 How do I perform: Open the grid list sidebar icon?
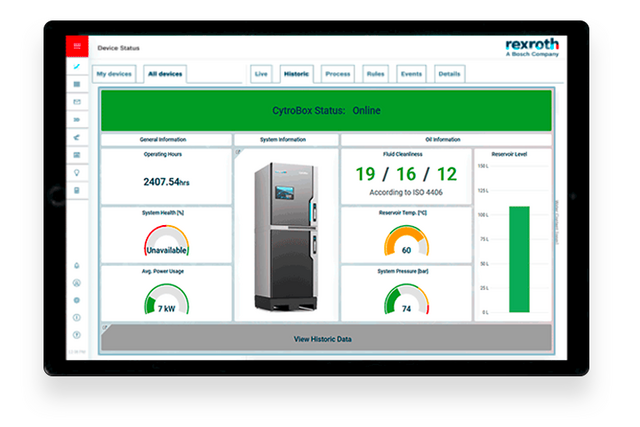pos(77,84)
